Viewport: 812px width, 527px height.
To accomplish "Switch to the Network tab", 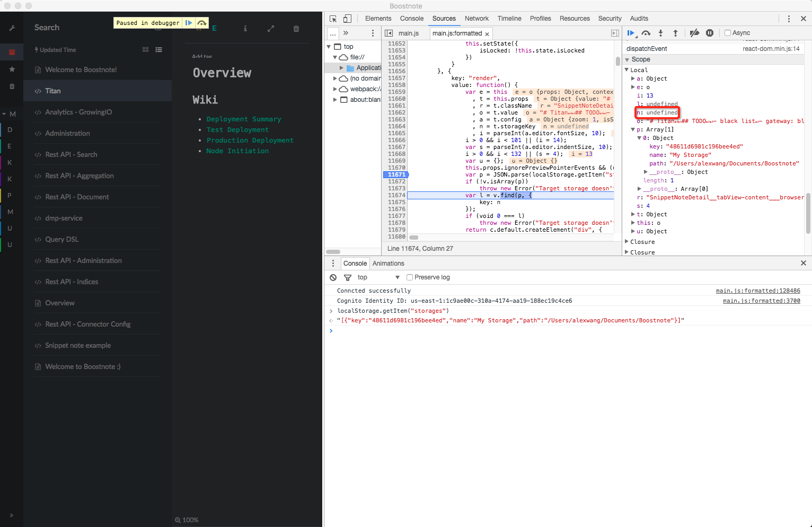I will click(x=476, y=19).
